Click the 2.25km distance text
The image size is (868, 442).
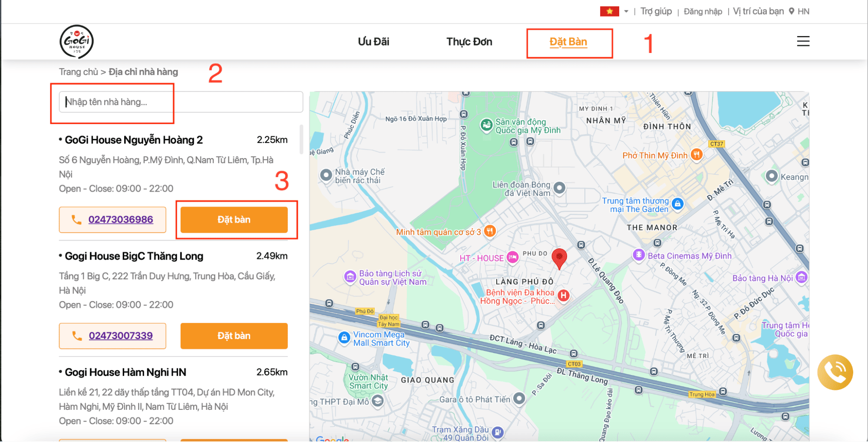tap(272, 140)
